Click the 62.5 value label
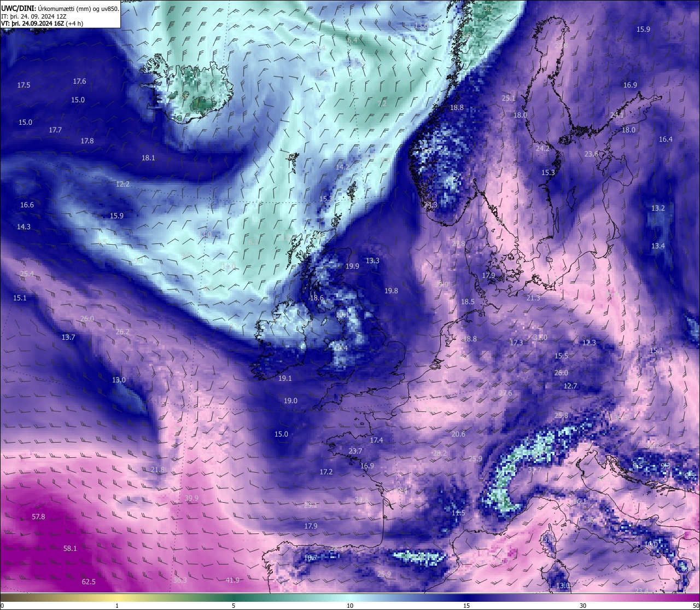This screenshot has width=700, height=610. (89, 582)
